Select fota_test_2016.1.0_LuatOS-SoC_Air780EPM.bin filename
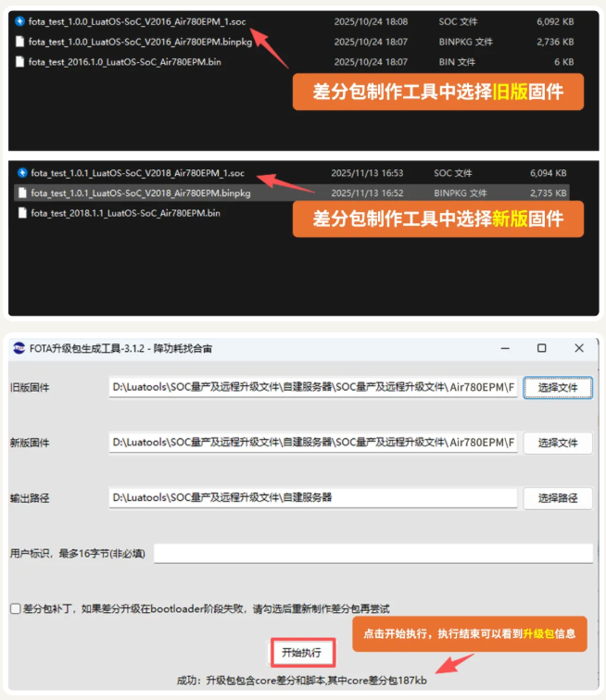The height and width of the screenshot is (700, 606). click(x=125, y=62)
